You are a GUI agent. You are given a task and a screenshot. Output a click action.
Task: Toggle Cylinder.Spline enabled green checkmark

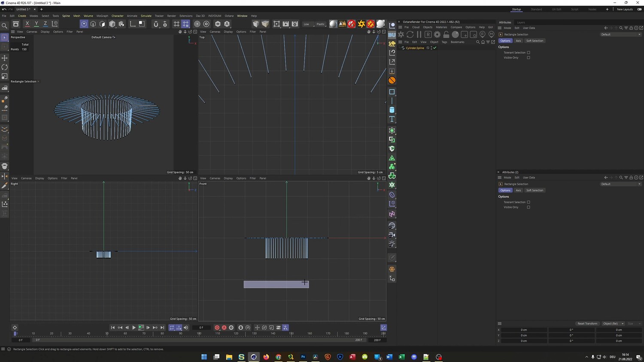(435, 48)
